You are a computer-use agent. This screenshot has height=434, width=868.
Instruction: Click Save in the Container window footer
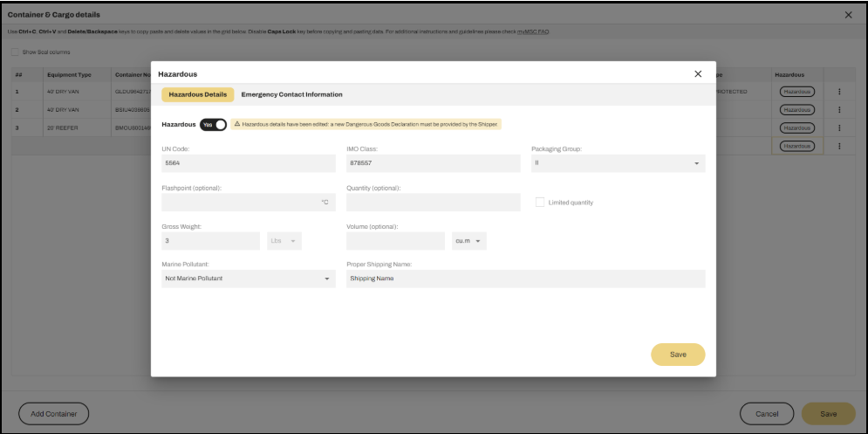pos(828,414)
